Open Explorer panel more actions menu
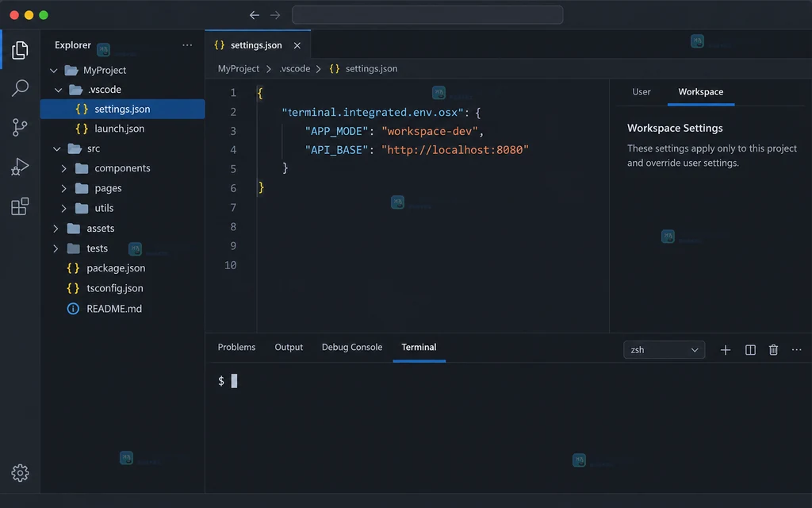 187,45
